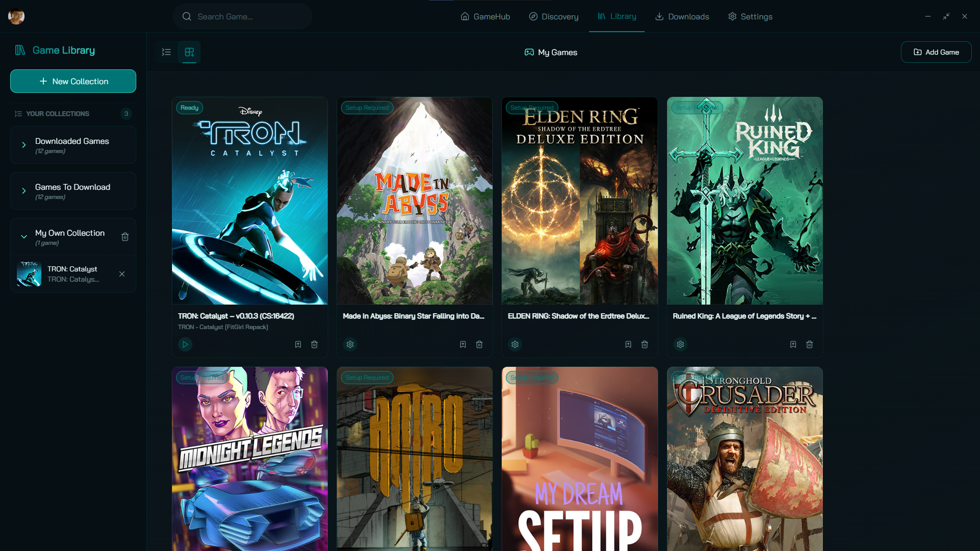
Task: Click the Ruined King title text
Action: click(x=744, y=316)
